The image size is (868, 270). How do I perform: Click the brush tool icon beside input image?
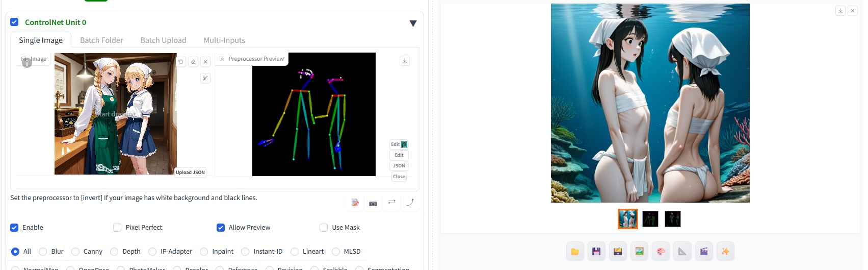click(x=205, y=78)
